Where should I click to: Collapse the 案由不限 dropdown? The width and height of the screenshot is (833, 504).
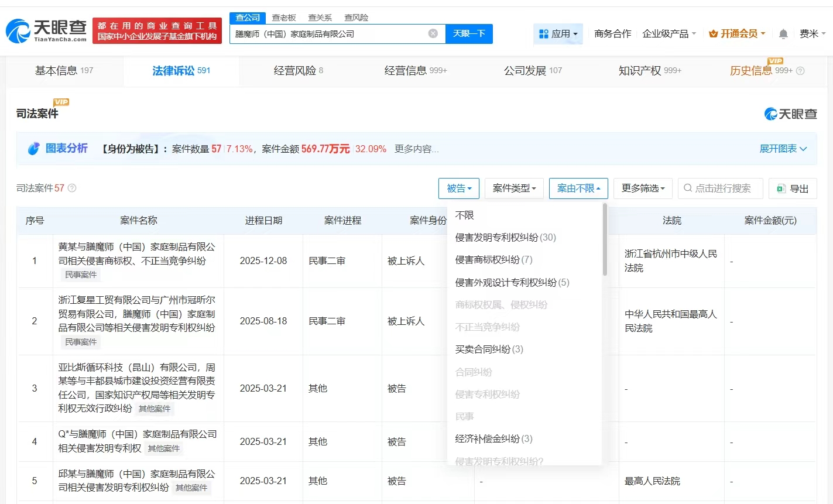coord(578,188)
